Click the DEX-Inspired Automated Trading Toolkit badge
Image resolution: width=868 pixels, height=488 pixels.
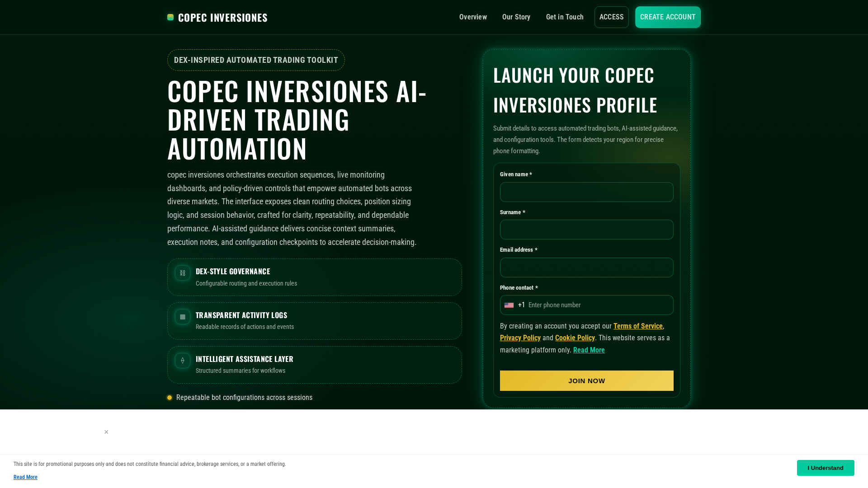pos(256,60)
